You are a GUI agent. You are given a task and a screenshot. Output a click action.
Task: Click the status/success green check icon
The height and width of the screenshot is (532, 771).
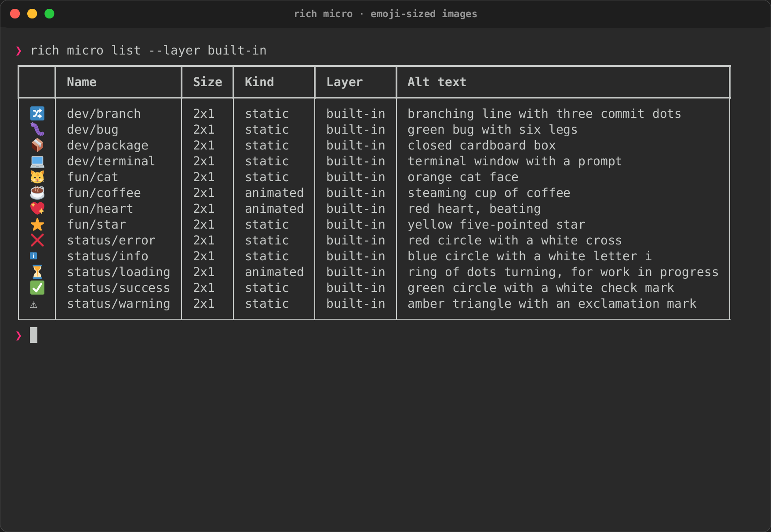click(37, 288)
